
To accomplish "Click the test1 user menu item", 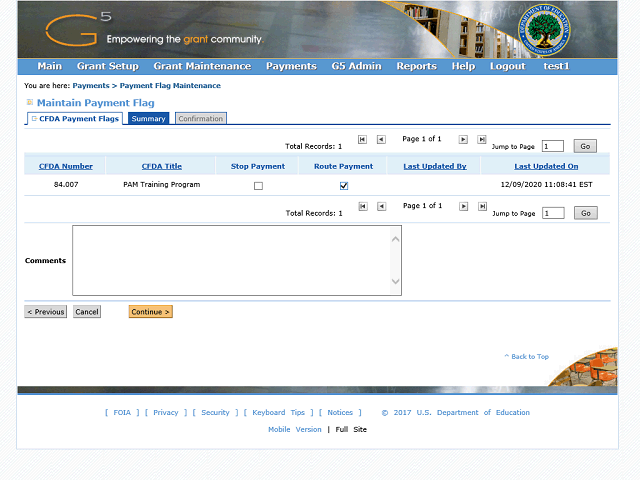I will pos(556,66).
